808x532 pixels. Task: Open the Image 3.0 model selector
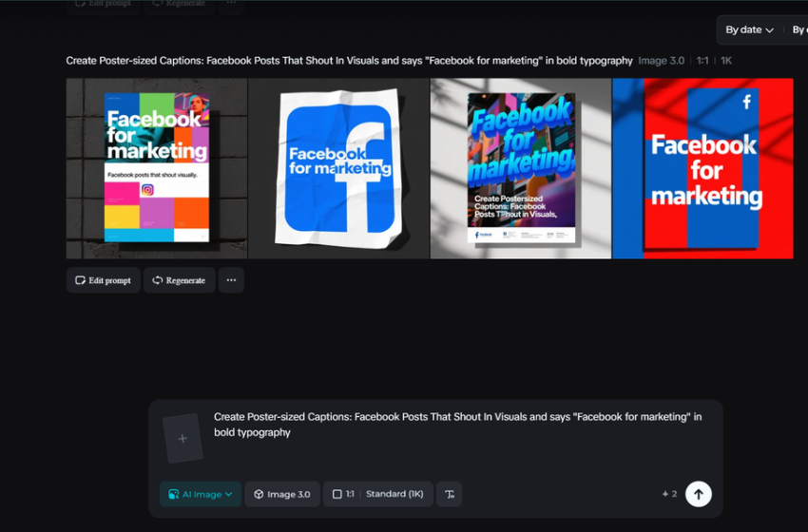click(282, 494)
